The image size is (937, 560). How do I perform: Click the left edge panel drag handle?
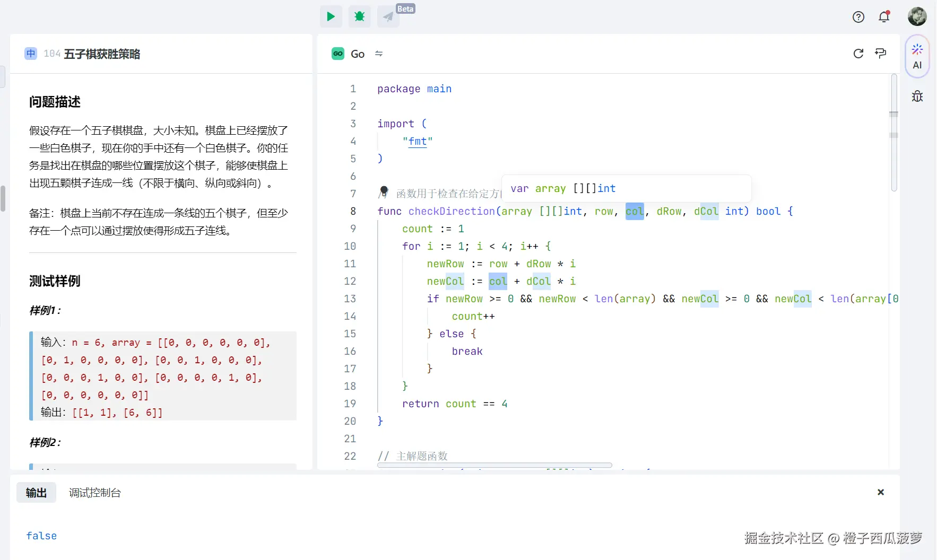point(3,199)
